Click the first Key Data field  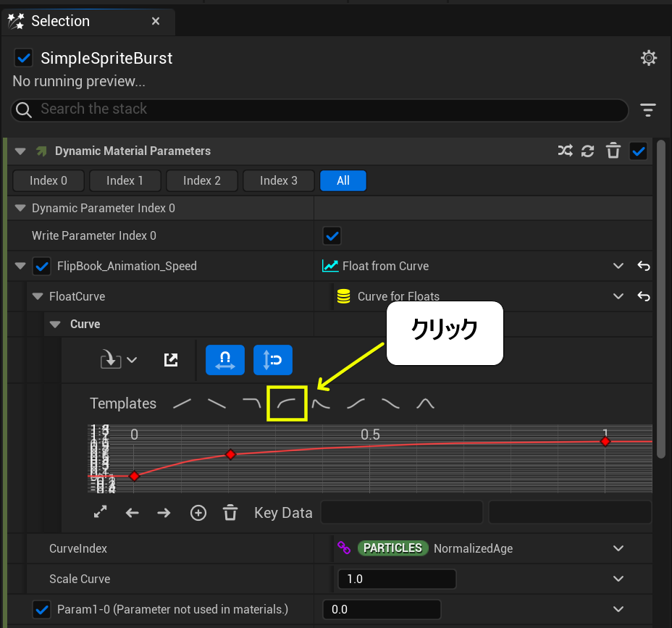point(402,512)
